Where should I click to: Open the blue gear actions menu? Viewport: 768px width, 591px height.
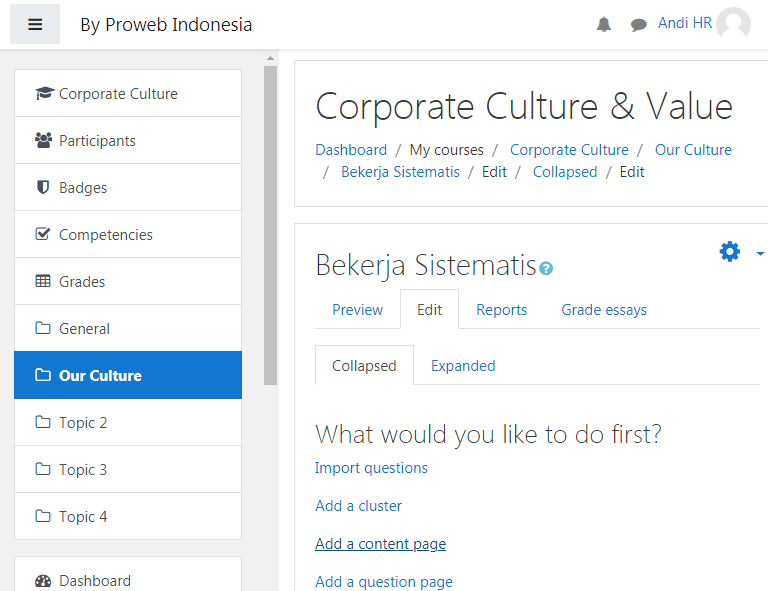click(x=729, y=252)
